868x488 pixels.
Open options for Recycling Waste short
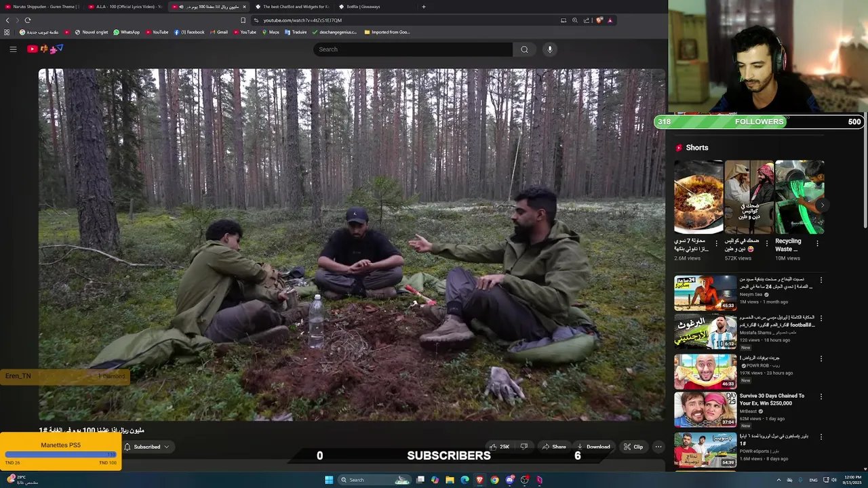[x=817, y=243]
